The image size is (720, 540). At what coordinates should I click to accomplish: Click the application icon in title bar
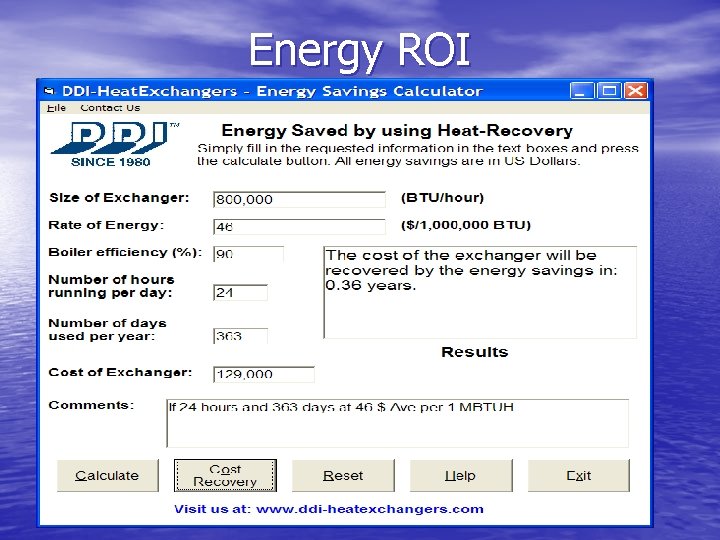click(x=49, y=91)
